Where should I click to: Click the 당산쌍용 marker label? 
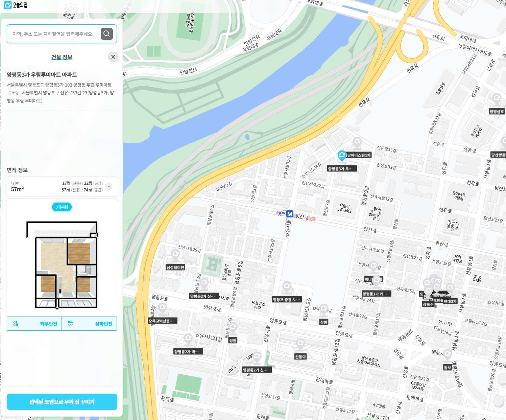[498, 155]
